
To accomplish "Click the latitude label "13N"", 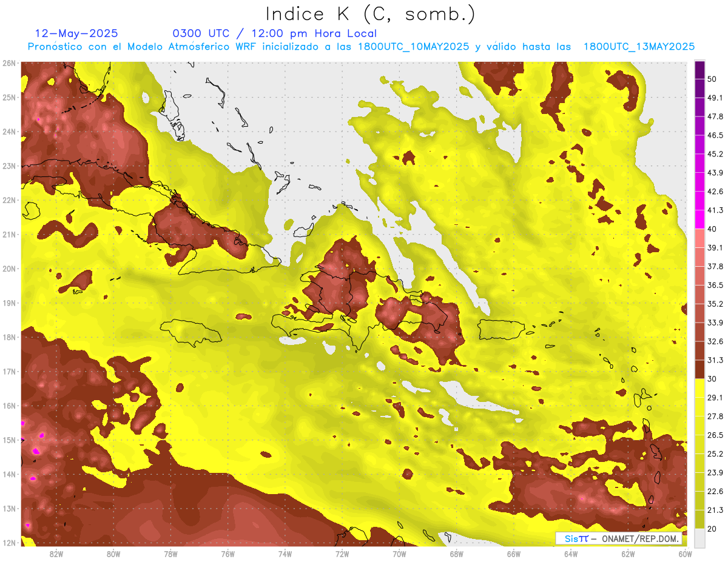I will tap(9, 509).
